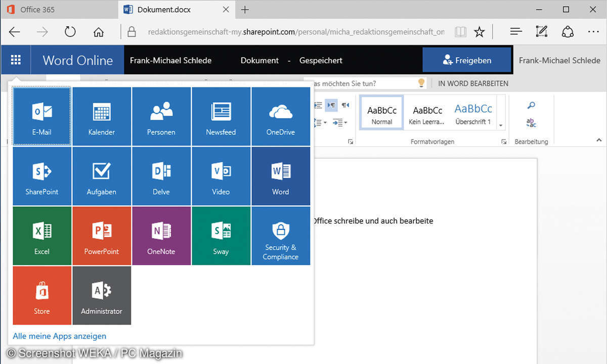Open the special indent dropdown
Screen dimensions: 607x364
(x=340, y=122)
